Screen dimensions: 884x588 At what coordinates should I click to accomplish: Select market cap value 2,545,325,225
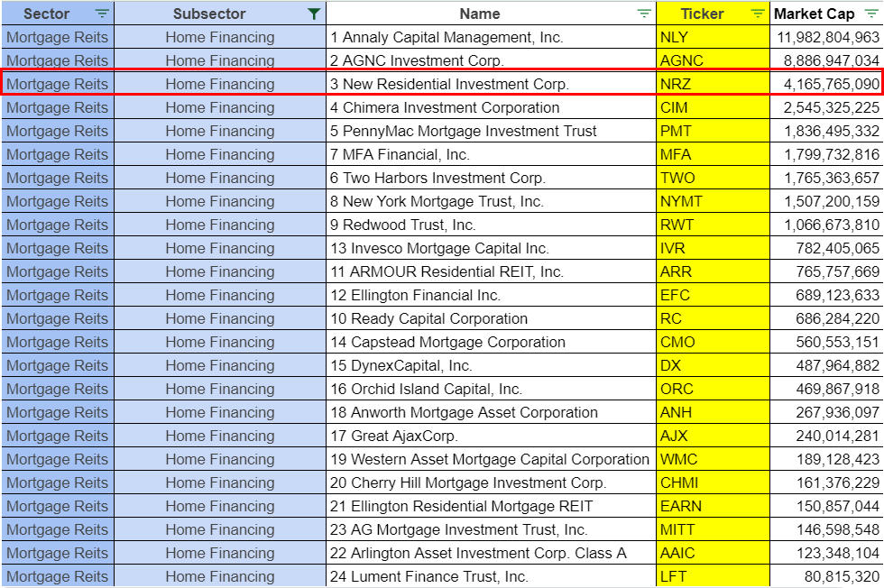coord(831,107)
